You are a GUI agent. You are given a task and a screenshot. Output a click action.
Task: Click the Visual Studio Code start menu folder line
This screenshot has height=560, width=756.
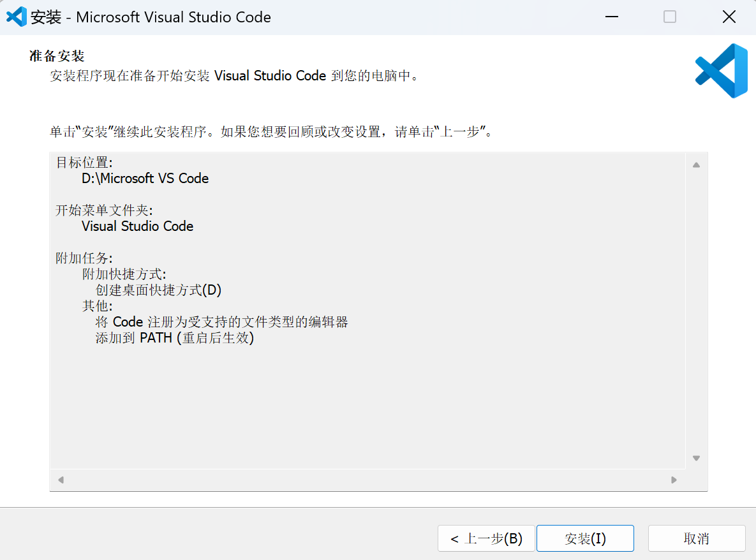[x=137, y=226]
